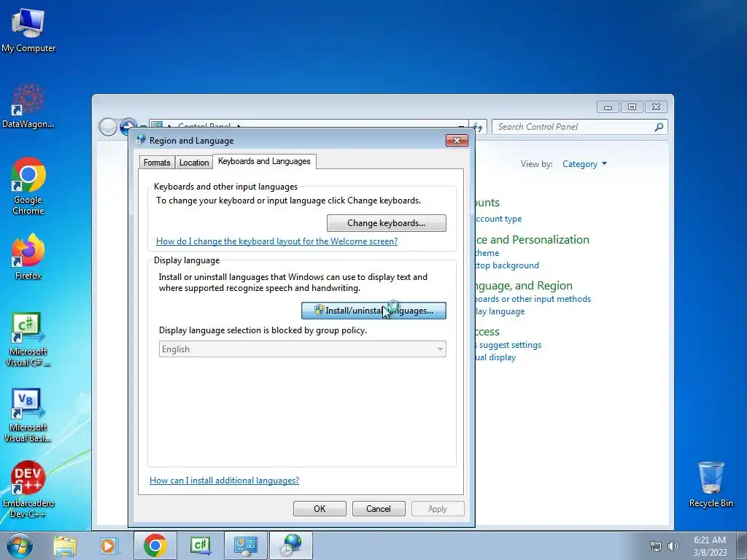Switch to Control Panel taskbar button
Screen dimensions: 747x560
[x=245, y=545]
